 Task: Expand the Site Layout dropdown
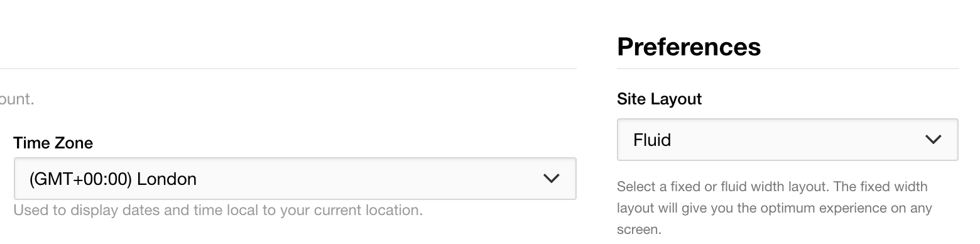tap(787, 140)
